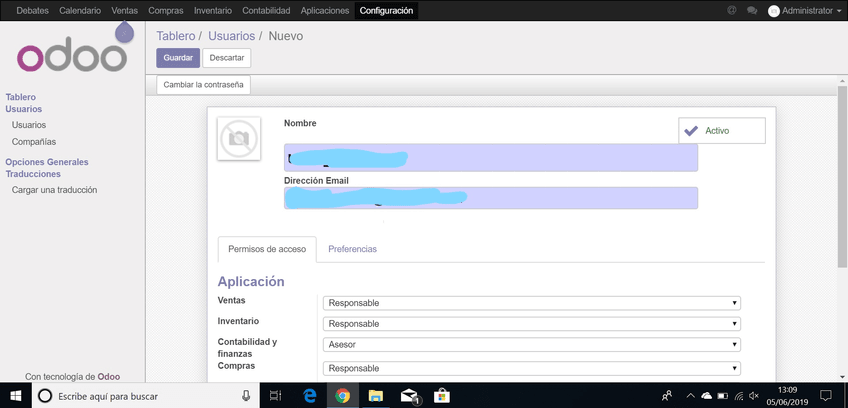Expand the Ventas permission dropdown
Screen dimensions: 848x408
click(531, 303)
